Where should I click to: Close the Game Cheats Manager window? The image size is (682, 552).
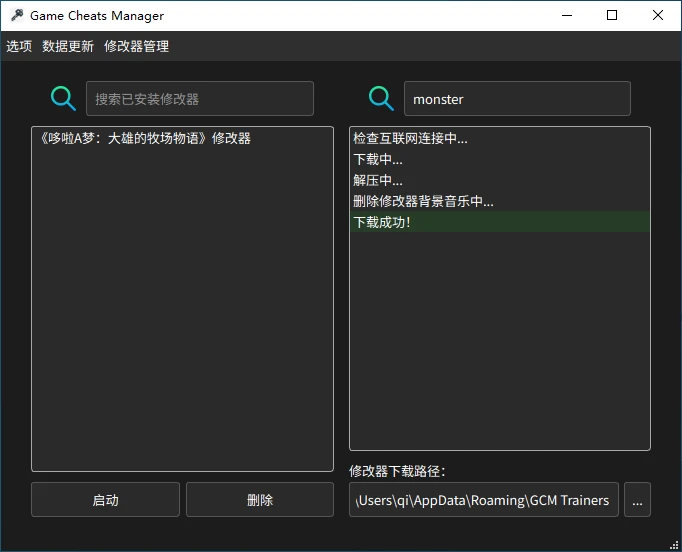657,16
